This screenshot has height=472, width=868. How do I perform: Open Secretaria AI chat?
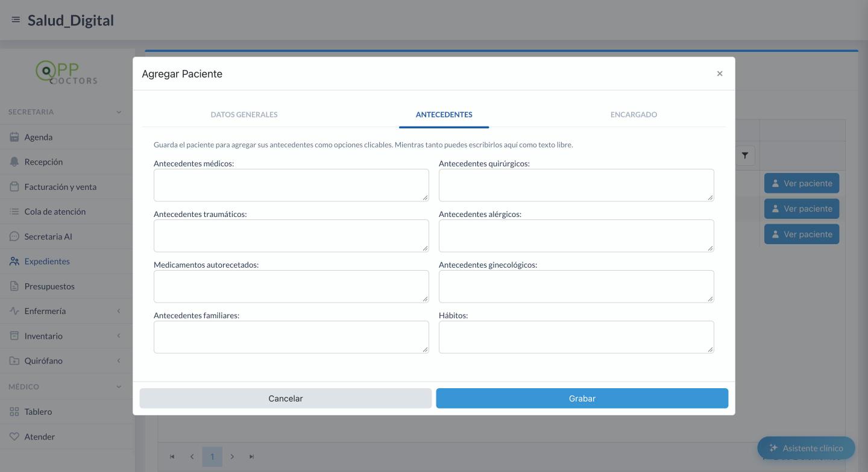pos(68,236)
